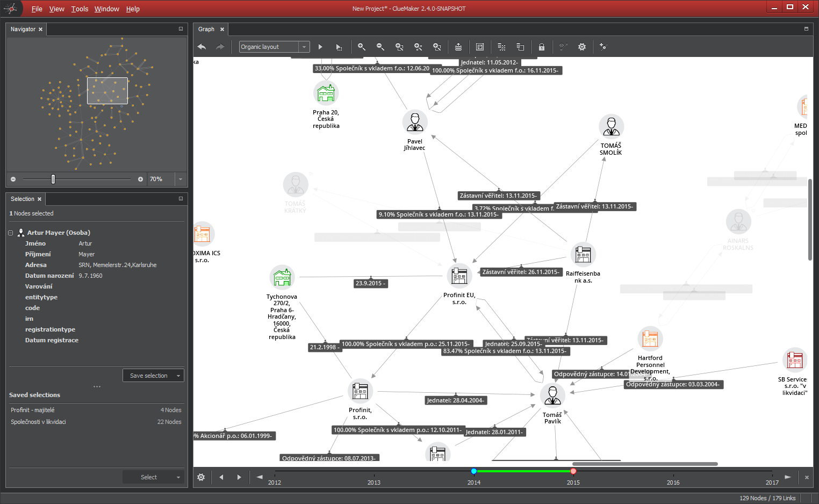Open the Tools menu
Screen dimensions: 819x504
tap(80, 9)
